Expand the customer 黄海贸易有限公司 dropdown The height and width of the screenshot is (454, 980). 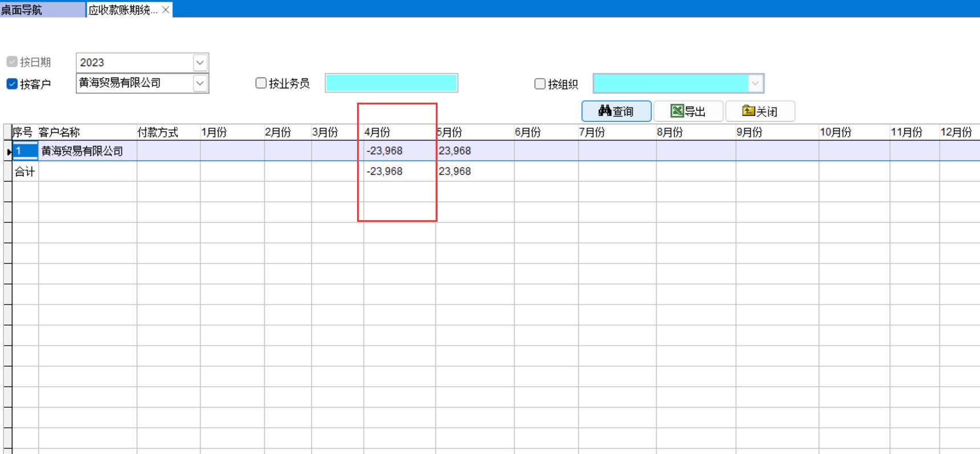pos(200,83)
